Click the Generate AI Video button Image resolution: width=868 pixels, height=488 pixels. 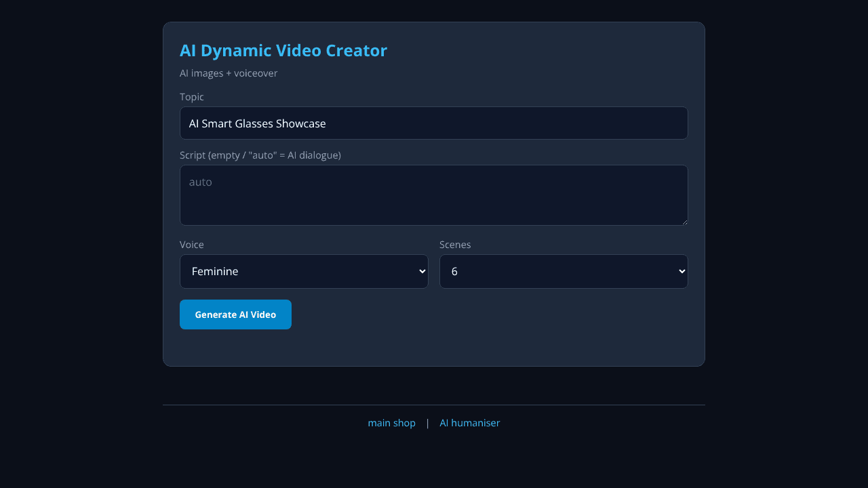tap(235, 314)
